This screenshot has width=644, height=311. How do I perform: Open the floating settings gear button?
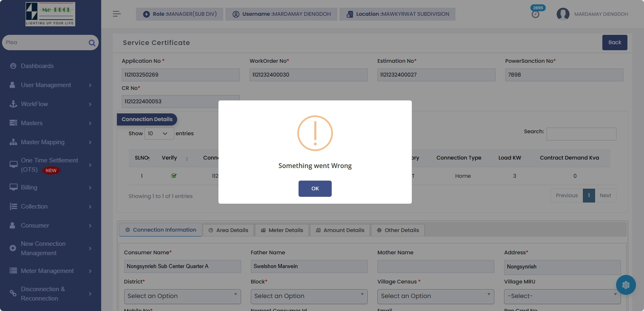626,285
